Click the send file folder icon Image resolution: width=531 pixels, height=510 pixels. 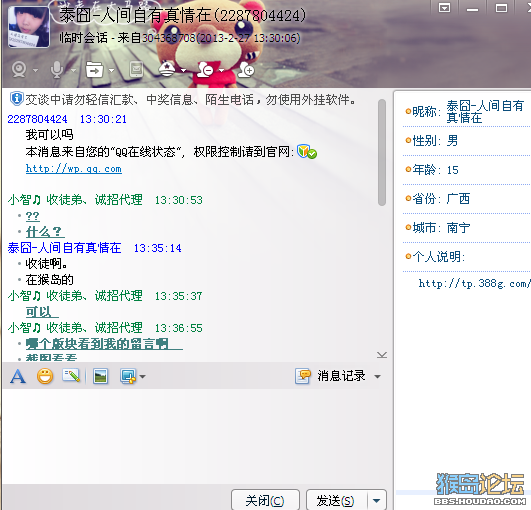tap(94, 69)
